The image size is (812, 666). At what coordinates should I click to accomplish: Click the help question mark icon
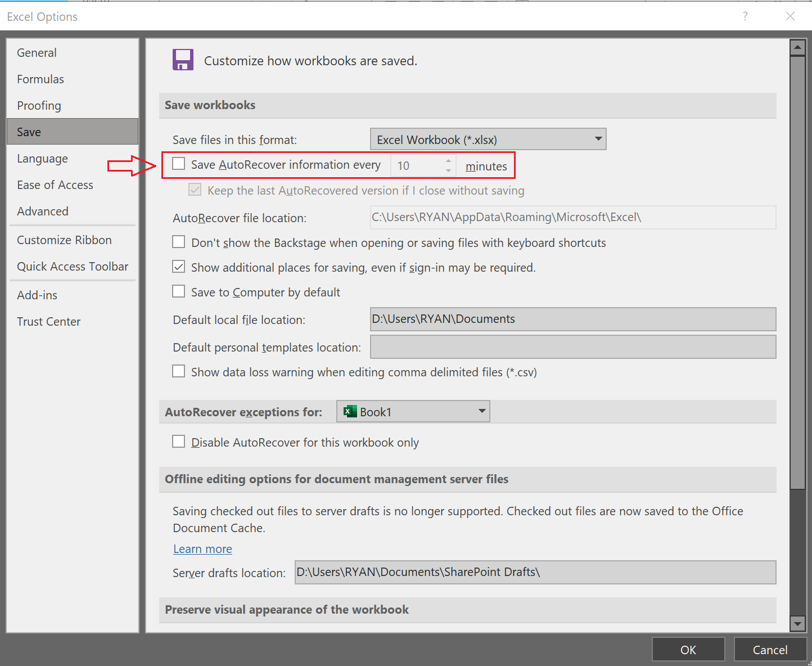point(745,16)
